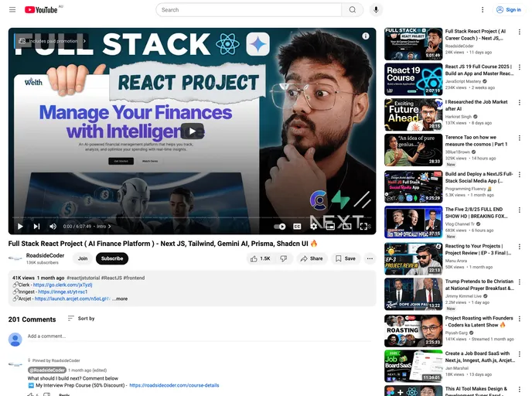Seek on the video progress bar

(192, 217)
